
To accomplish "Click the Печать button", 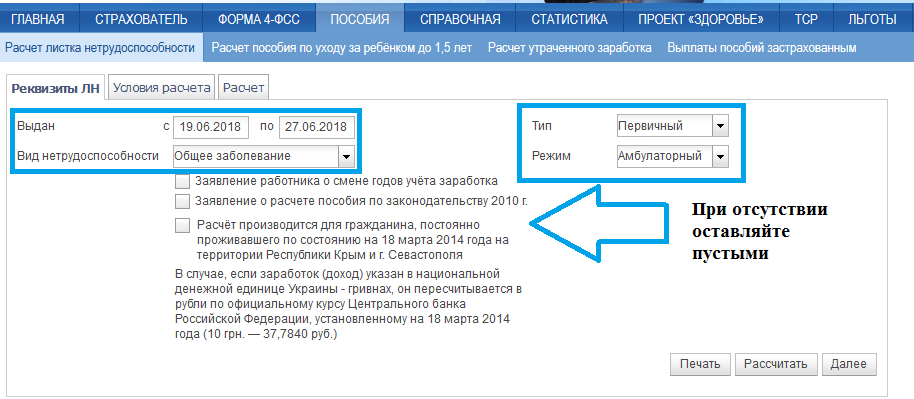I will (x=700, y=364).
